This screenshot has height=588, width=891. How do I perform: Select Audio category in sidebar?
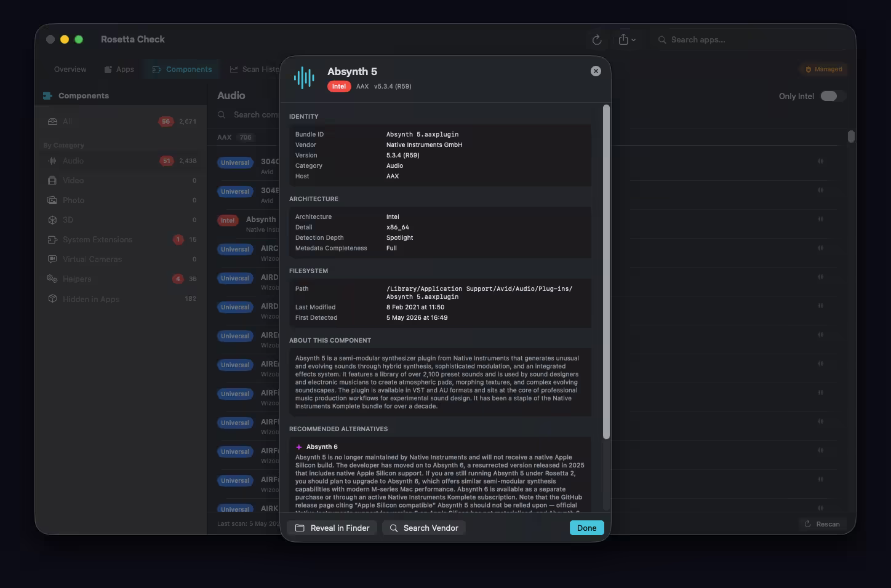(x=122, y=161)
